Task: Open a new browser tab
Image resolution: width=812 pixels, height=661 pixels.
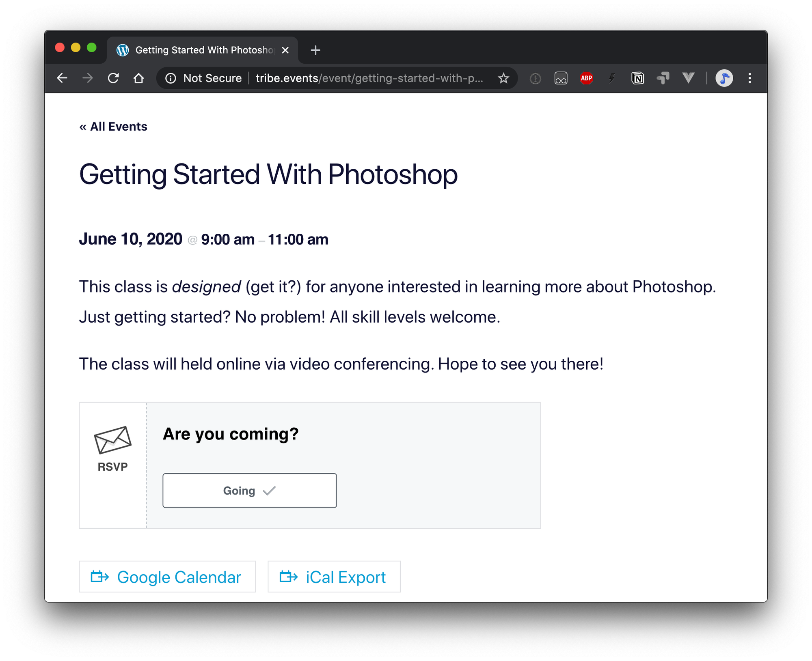Action: coord(315,50)
